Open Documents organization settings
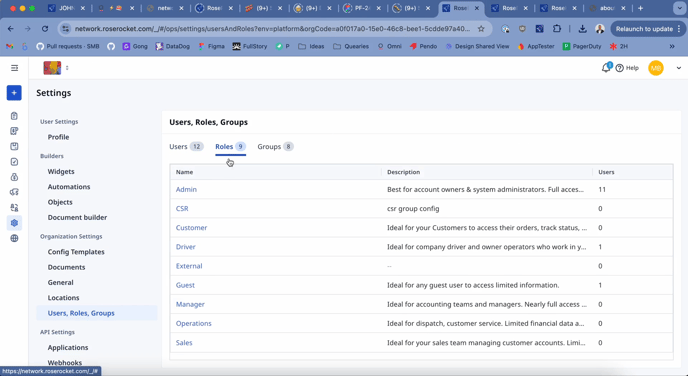The image size is (688, 376). [66, 267]
